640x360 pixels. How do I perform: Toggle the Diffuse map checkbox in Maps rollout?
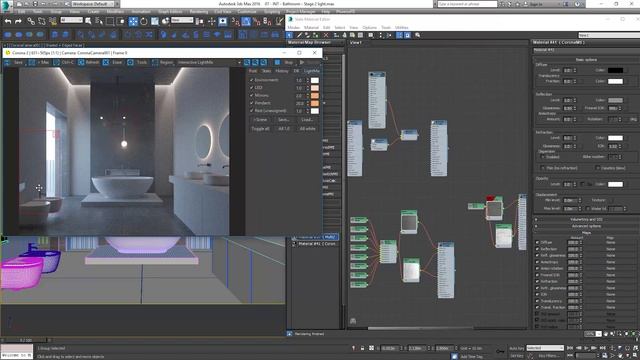[x=537, y=242]
